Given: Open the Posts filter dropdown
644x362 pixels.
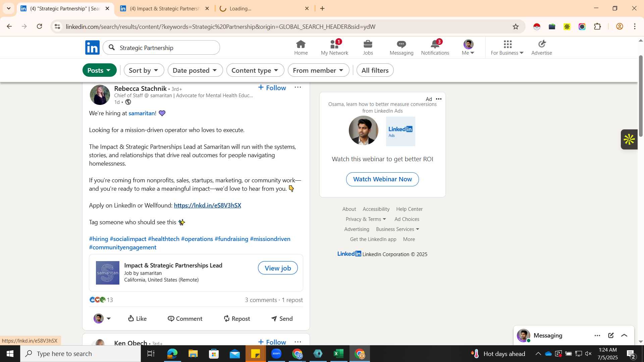Looking at the screenshot, I should [99, 70].
